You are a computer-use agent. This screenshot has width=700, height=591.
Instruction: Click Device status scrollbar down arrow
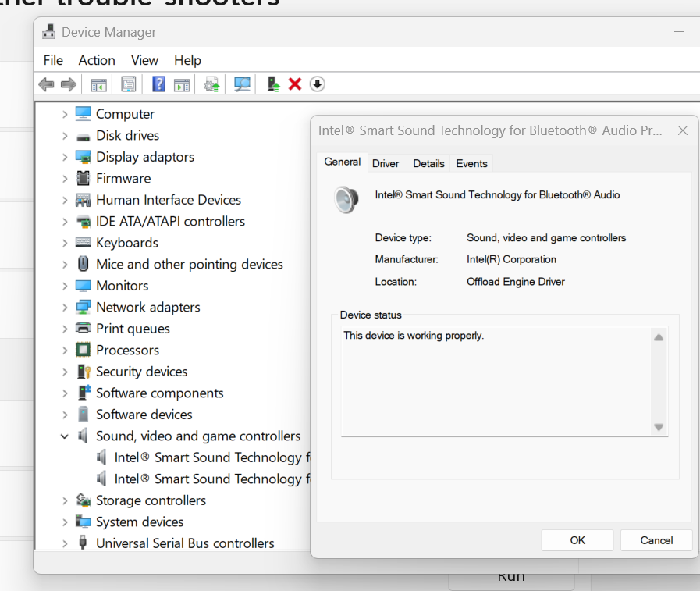(659, 427)
